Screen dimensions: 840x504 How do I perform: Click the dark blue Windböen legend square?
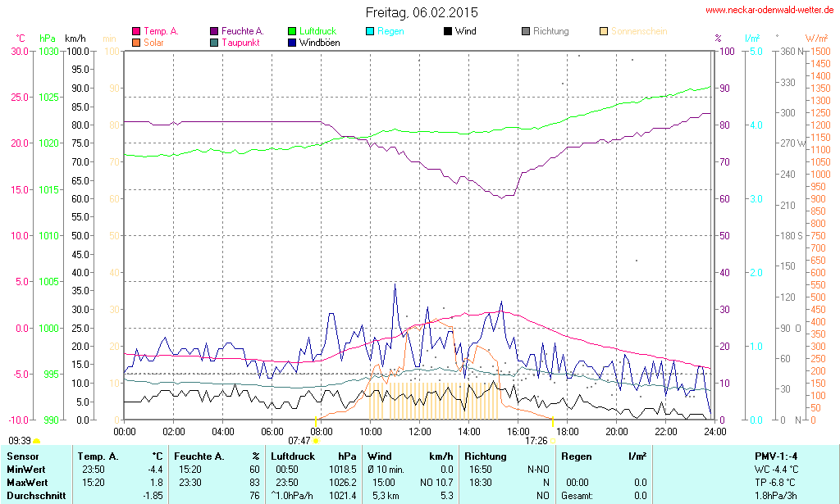click(x=292, y=42)
